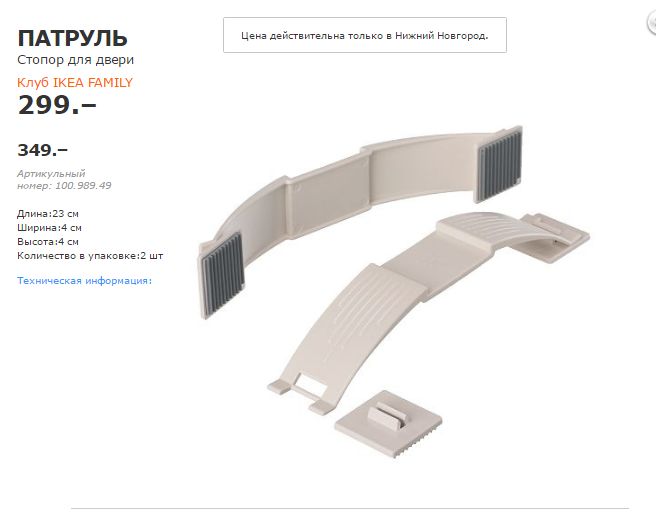
Task: Click the Стопор для двери subtitle
Action: click(75, 60)
